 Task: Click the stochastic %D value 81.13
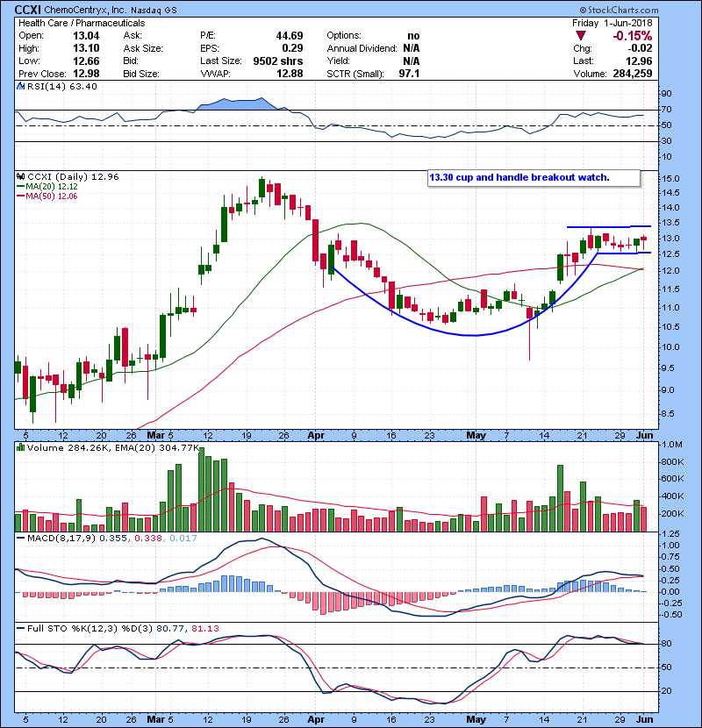pyautogui.click(x=204, y=628)
